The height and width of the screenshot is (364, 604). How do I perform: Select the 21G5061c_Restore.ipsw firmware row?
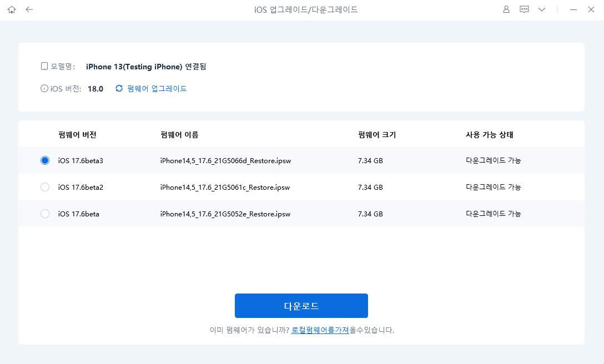[x=225, y=187]
